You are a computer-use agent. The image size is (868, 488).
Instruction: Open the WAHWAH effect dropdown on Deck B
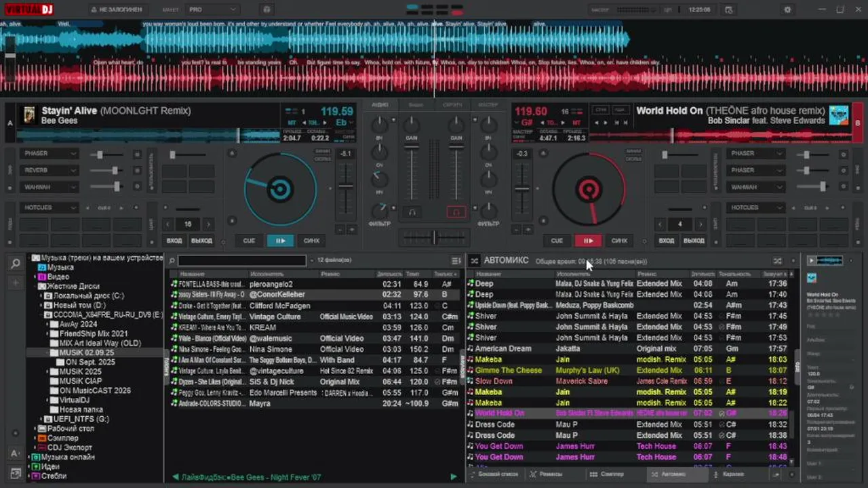click(755, 186)
